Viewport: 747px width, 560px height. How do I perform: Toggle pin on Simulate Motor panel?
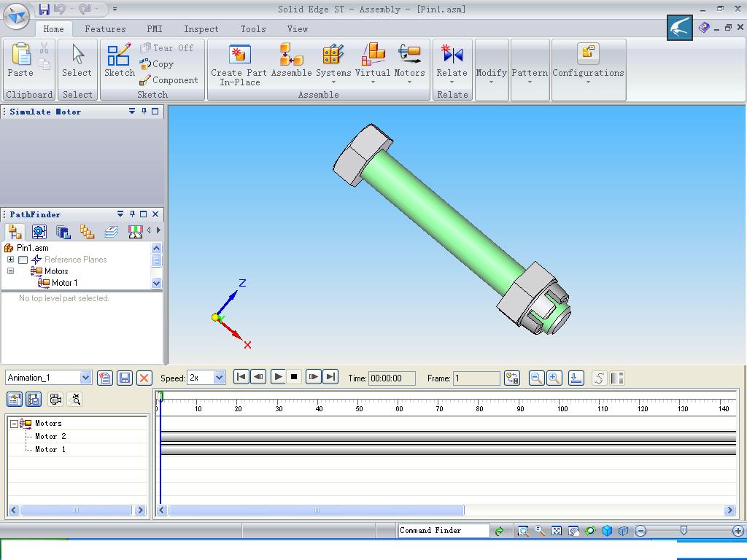144,111
